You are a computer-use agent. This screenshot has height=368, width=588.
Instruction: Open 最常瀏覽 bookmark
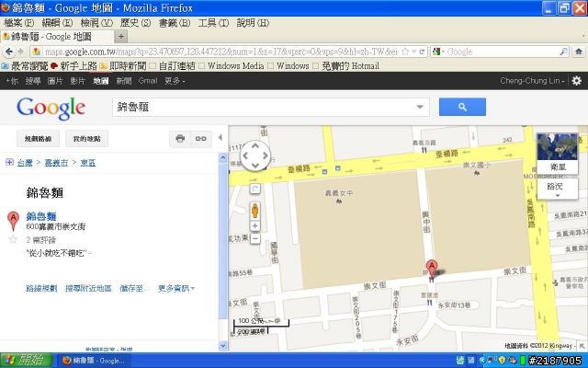pos(25,66)
